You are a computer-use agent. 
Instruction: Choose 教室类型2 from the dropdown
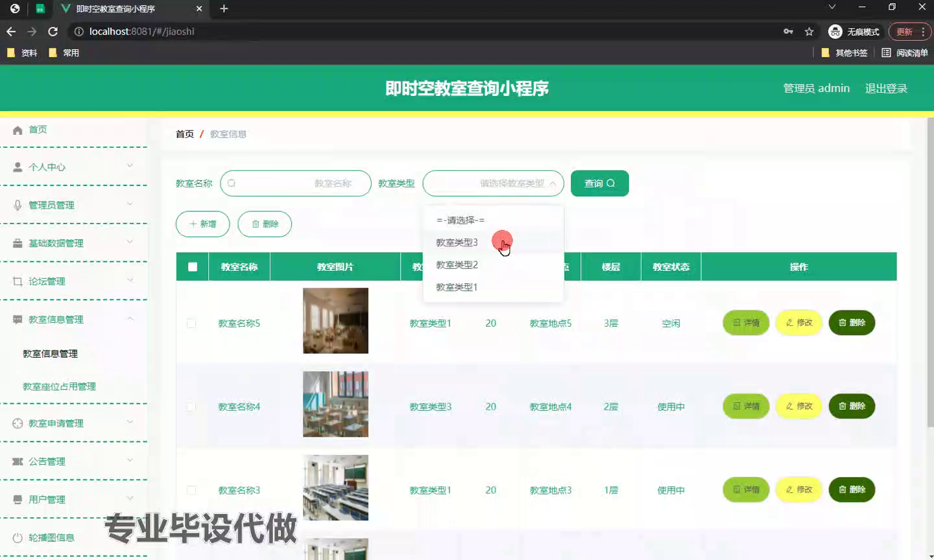click(493, 264)
